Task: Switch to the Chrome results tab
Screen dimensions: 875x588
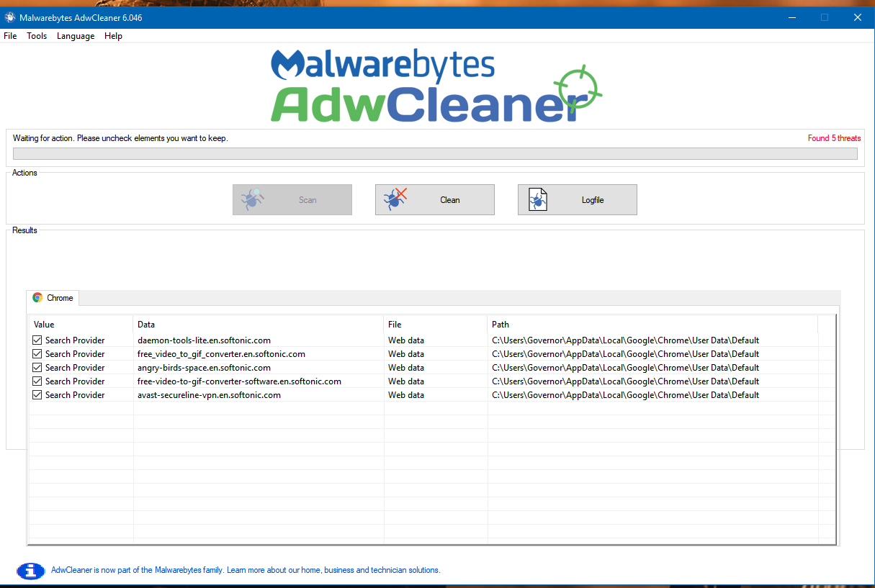Action: [x=53, y=298]
